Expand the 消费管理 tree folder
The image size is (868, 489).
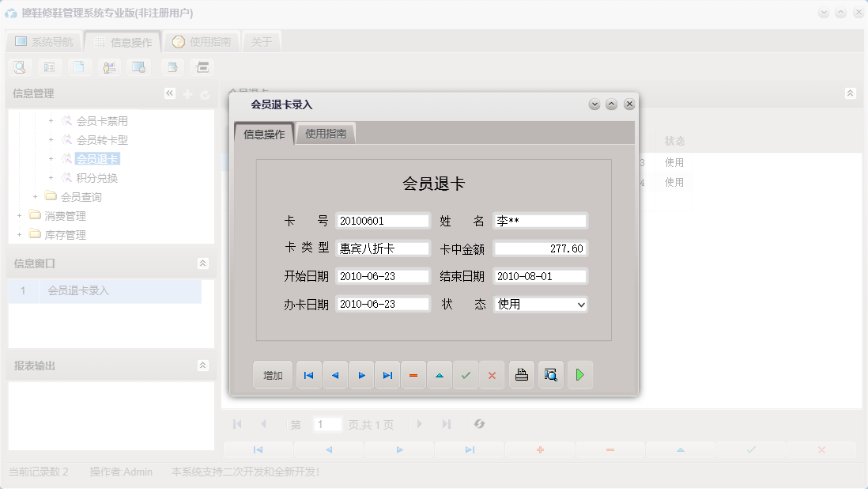pyautogui.click(x=17, y=215)
